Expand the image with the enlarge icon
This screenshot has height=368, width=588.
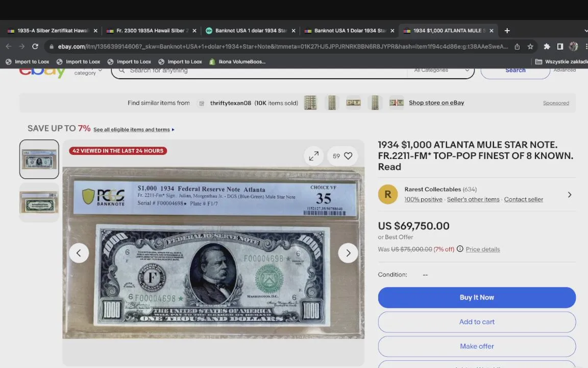coord(314,156)
